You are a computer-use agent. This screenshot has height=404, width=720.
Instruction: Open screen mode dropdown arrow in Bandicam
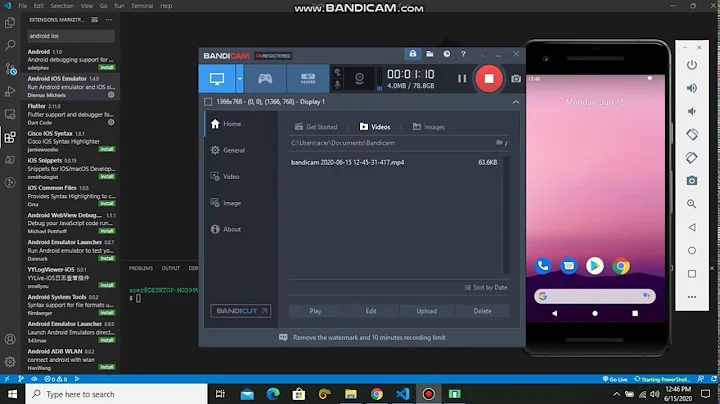[239, 79]
